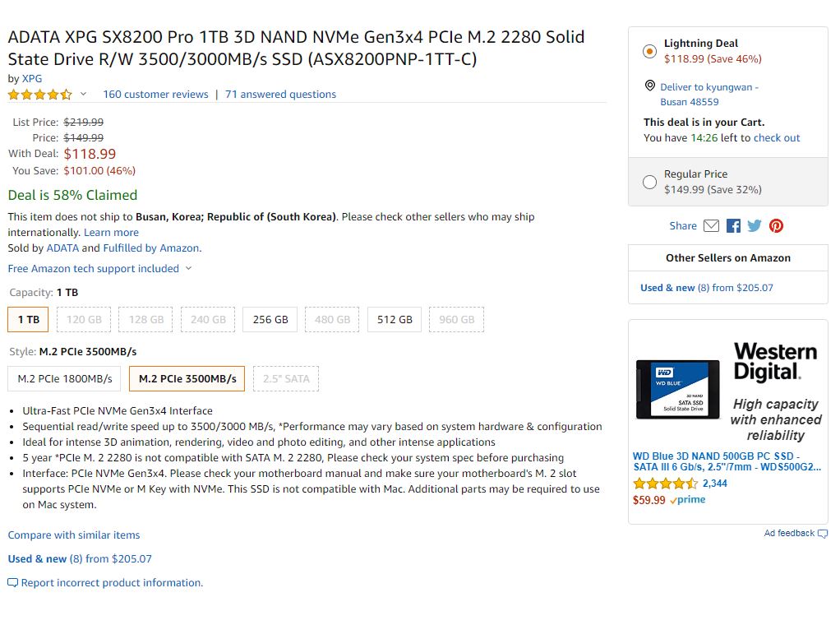The height and width of the screenshot is (625, 840).
Task: Choose the 512 GB capacity option
Action: point(395,319)
